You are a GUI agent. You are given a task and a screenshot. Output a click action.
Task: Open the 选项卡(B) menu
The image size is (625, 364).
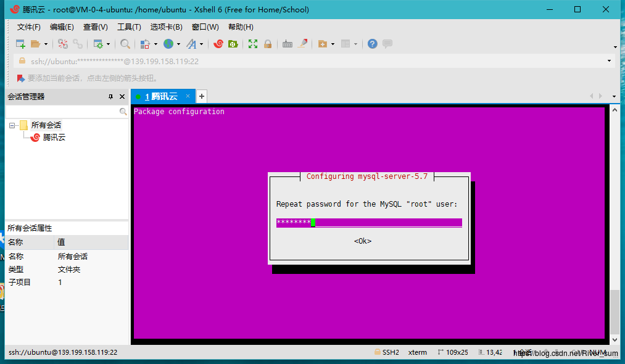(166, 27)
